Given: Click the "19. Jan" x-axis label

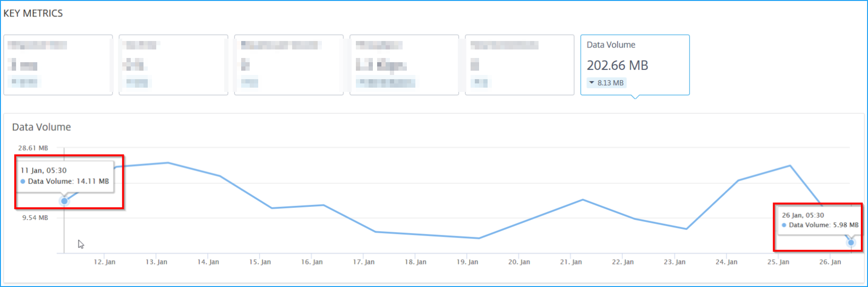Looking at the screenshot, I should 467,262.
